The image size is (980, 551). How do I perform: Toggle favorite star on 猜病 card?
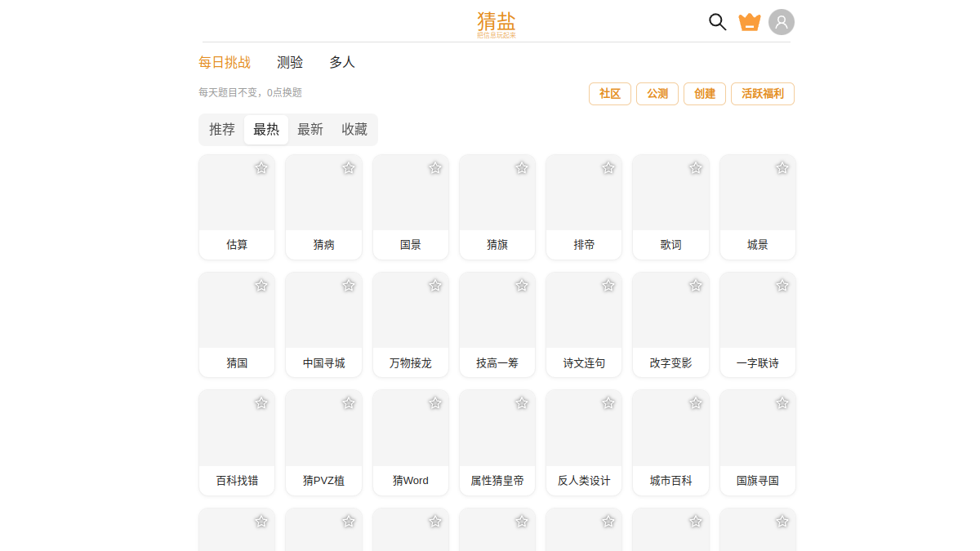click(349, 168)
